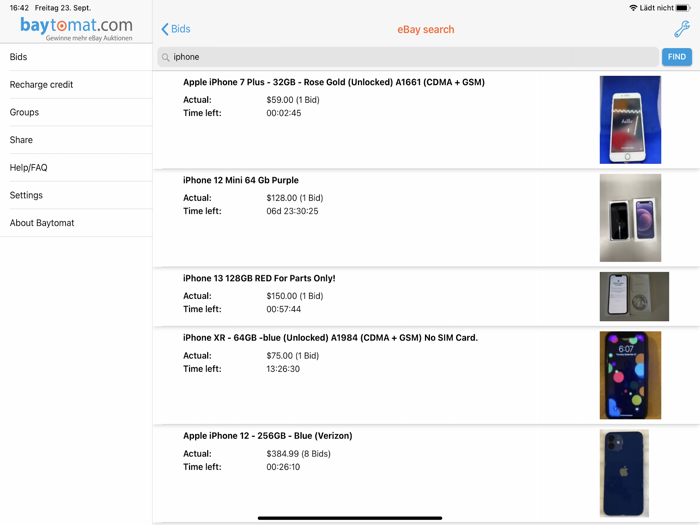Screen dimensions: 700x525
Task: Select Apple iPhone 12 256GB Verizon title
Action: [267, 436]
